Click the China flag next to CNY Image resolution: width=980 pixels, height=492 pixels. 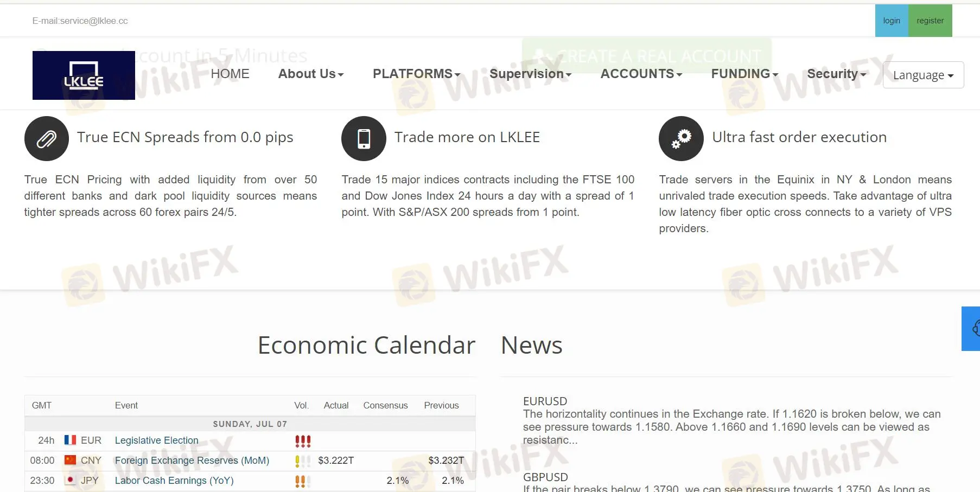[x=70, y=460]
